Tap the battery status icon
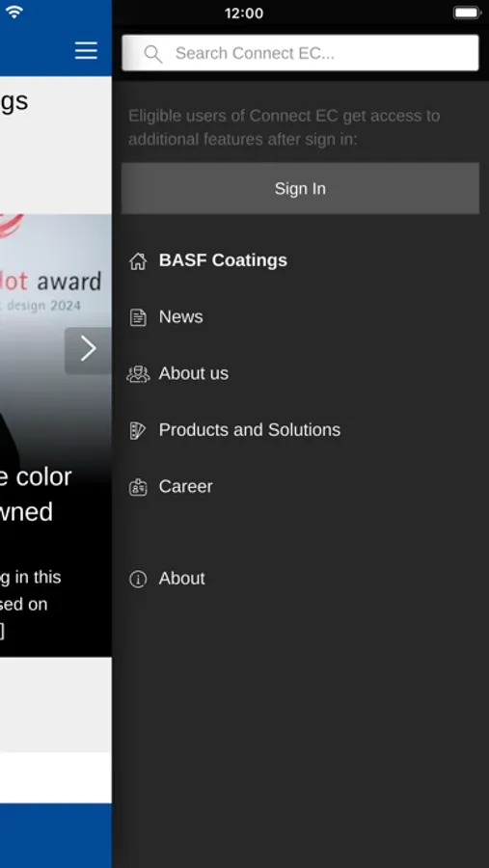Viewport: 489px width, 868px height. tap(467, 13)
